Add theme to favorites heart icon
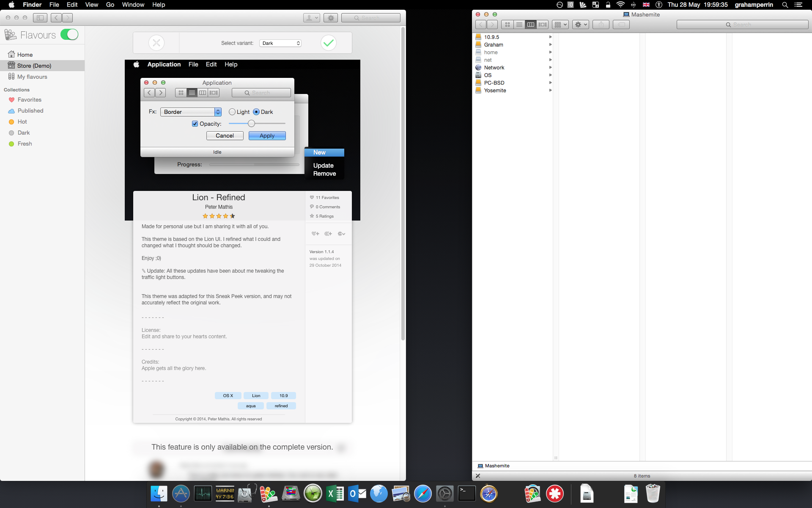This screenshot has height=508, width=812. (x=315, y=234)
